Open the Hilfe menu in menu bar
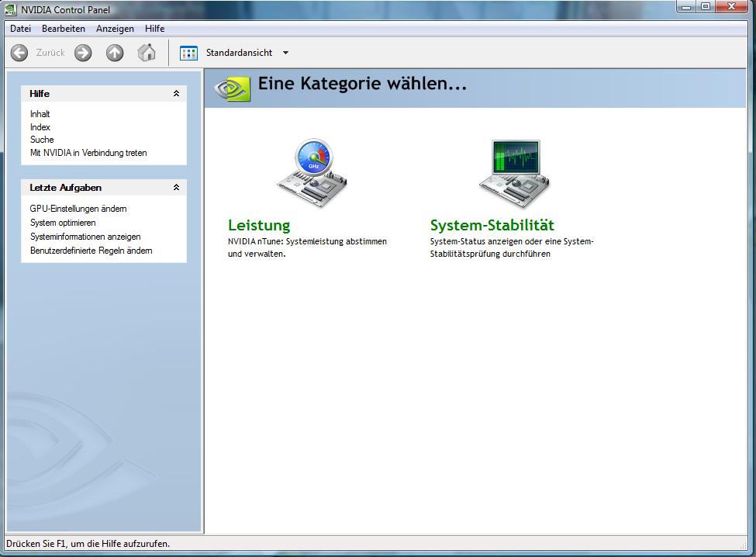Viewport: 756px width, 557px height. (x=154, y=29)
